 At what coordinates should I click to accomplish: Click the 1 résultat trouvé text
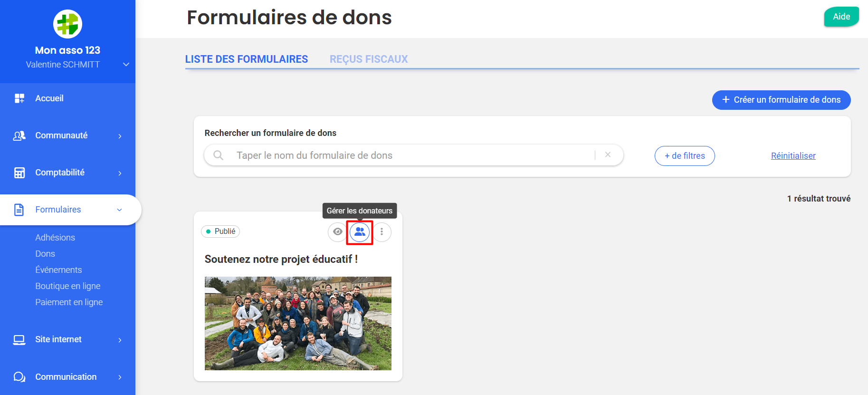click(x=819, y=199)
